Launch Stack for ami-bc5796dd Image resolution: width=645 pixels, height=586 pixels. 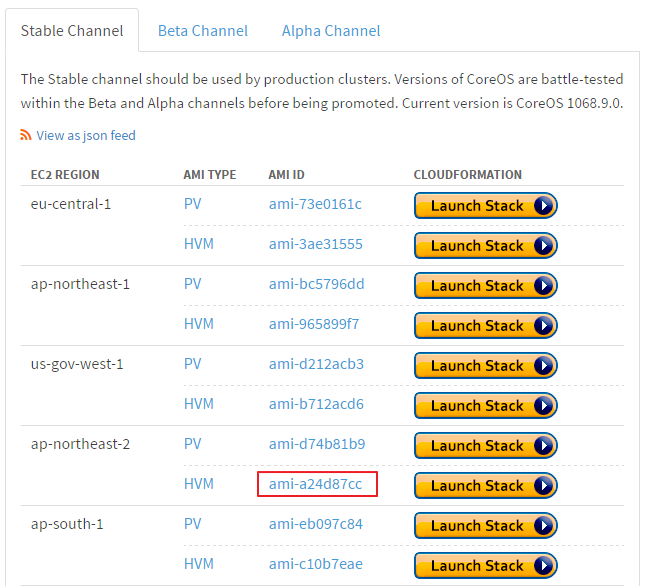pyautogui.click(x=486, y=285)
